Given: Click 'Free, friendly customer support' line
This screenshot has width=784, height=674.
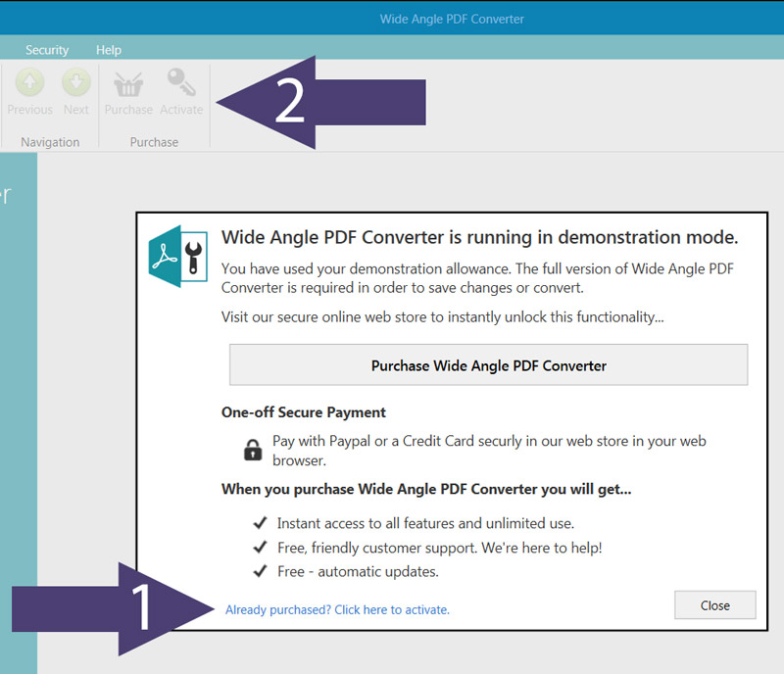Looking at the screenshot, I should pos(439,548).
